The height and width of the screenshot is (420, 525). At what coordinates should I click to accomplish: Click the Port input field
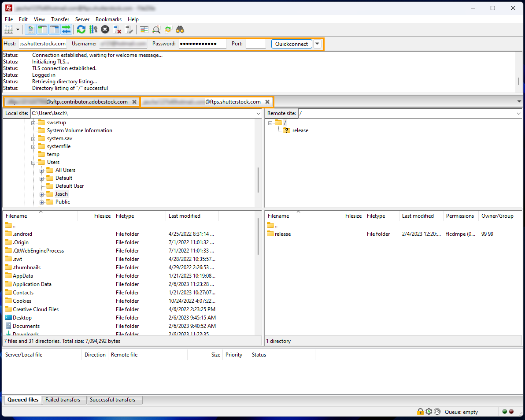coord(255,44)
